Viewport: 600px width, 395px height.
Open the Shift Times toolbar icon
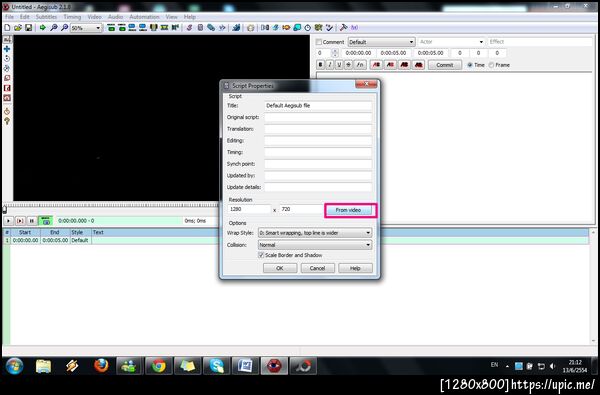(265, 28)
